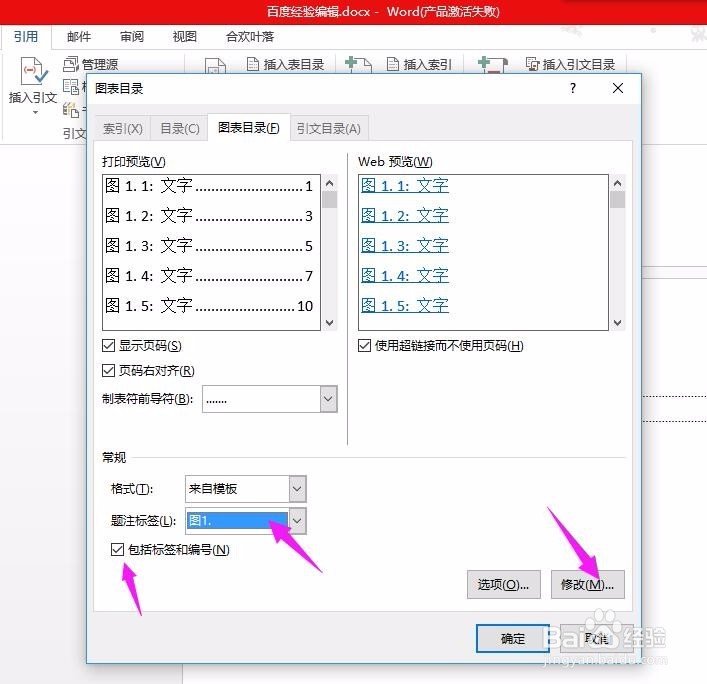
Task: Toggle Show page numbers checkbox
Action: click(108, 346)
